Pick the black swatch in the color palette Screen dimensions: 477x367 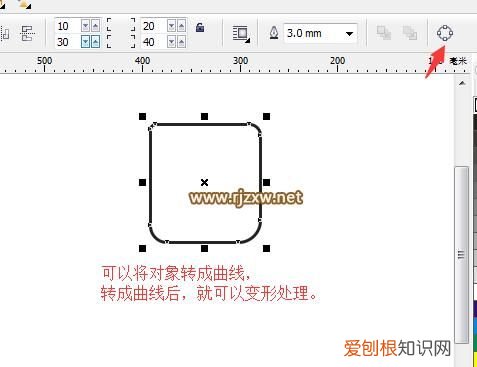click(x=475, y=123)
